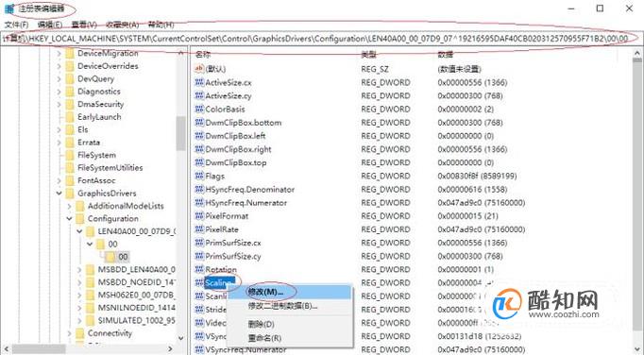Screen dimensions: 644x355
Task: Click the Rotation value icon
Action: tap(199, 269)
